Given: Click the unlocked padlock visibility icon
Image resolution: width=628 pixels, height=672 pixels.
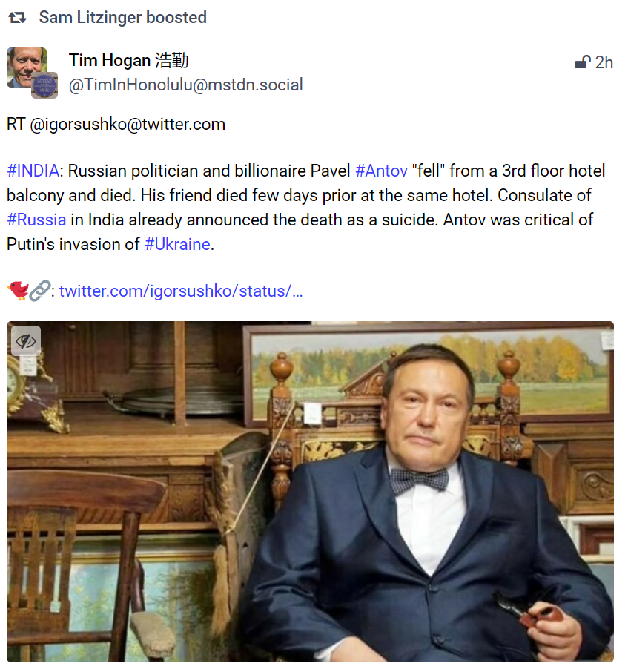Looking at the screenshot, I should pyautogui.click(x=583, y=62).
